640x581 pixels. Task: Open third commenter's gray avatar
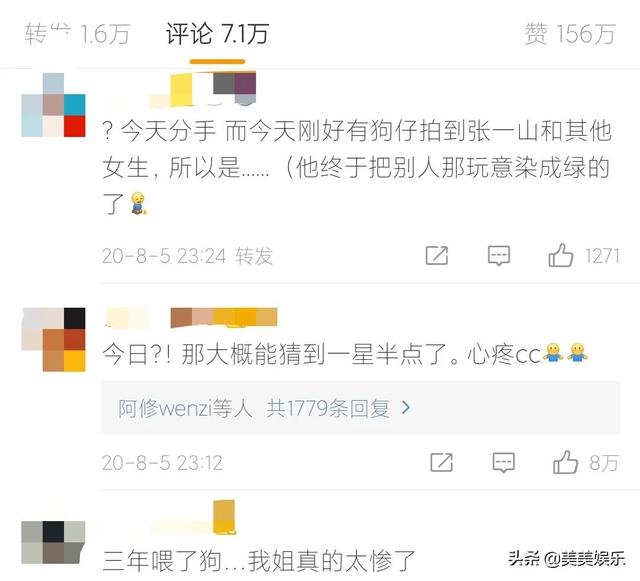click(53, 542)
